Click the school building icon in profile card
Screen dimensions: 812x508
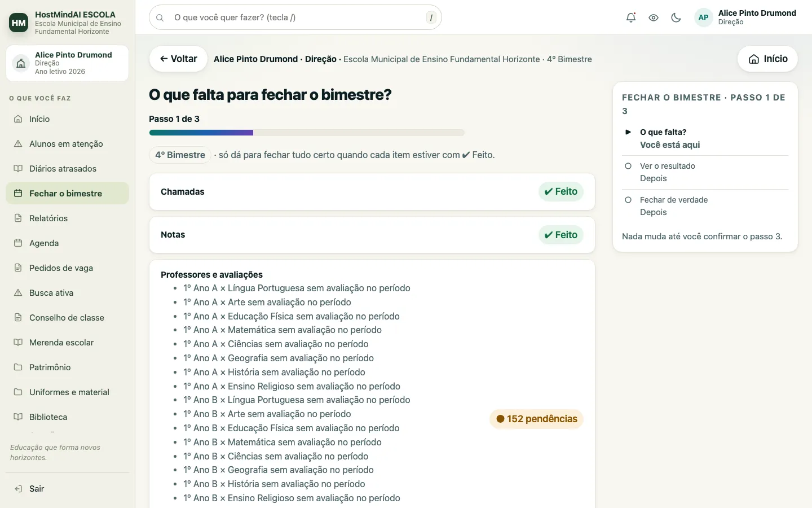(21, 63)
